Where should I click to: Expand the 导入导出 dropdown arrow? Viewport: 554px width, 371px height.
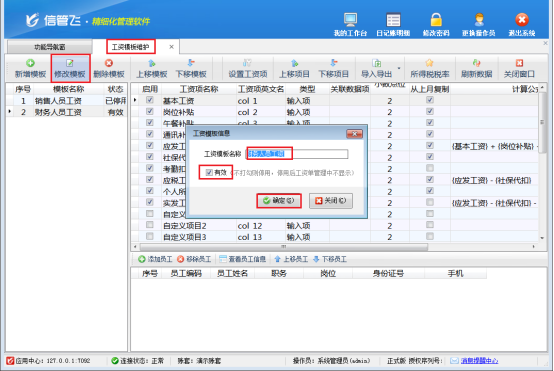click(399, 69)
